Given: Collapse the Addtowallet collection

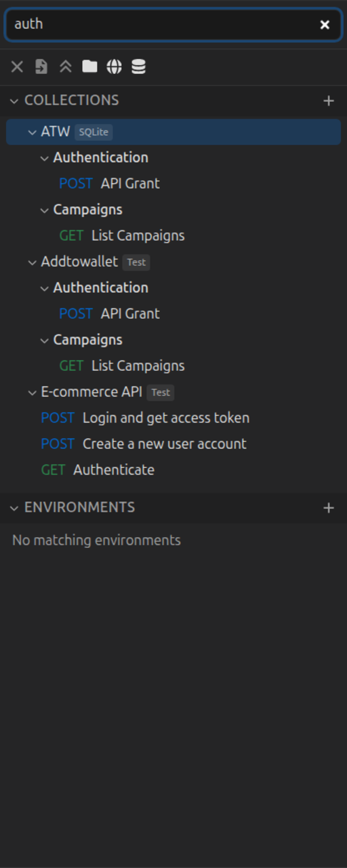Looking at the screenshot, I should 32,262.
